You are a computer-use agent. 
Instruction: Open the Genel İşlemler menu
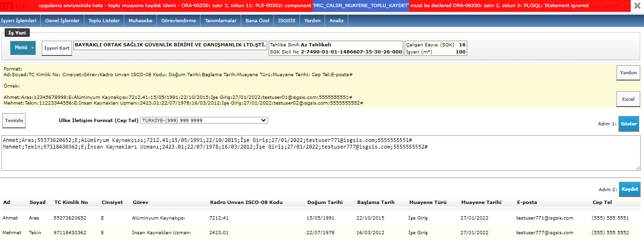click(62, 21)
